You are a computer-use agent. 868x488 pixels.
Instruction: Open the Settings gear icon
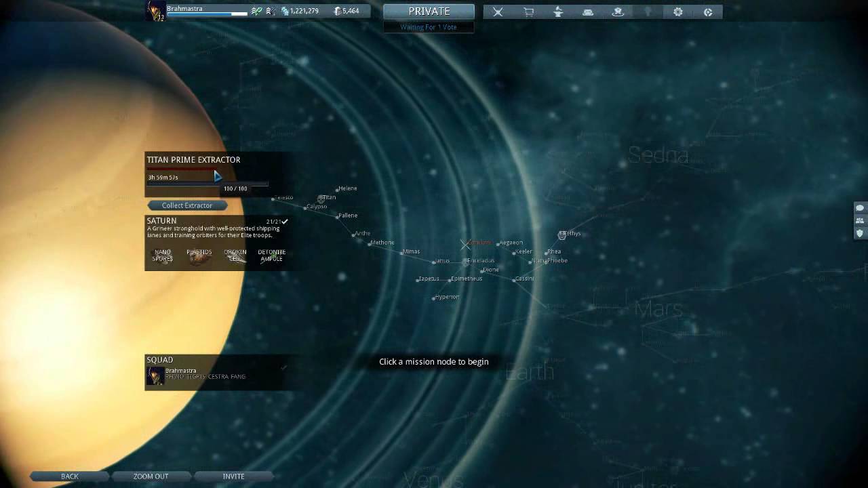(677, 12)
